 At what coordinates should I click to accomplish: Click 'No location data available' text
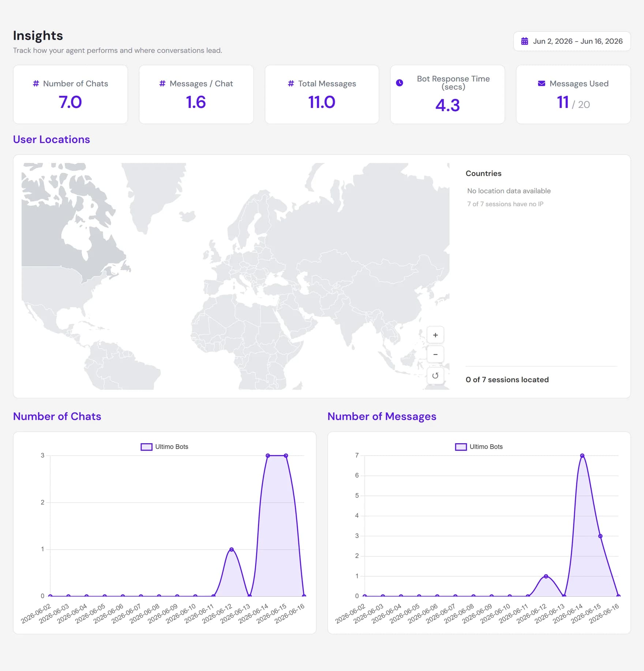[509, 191]
